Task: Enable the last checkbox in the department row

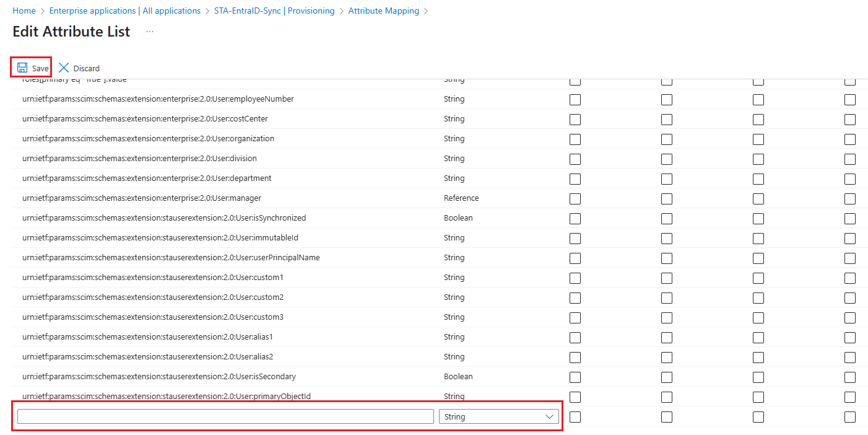Action: click(850, 179)
